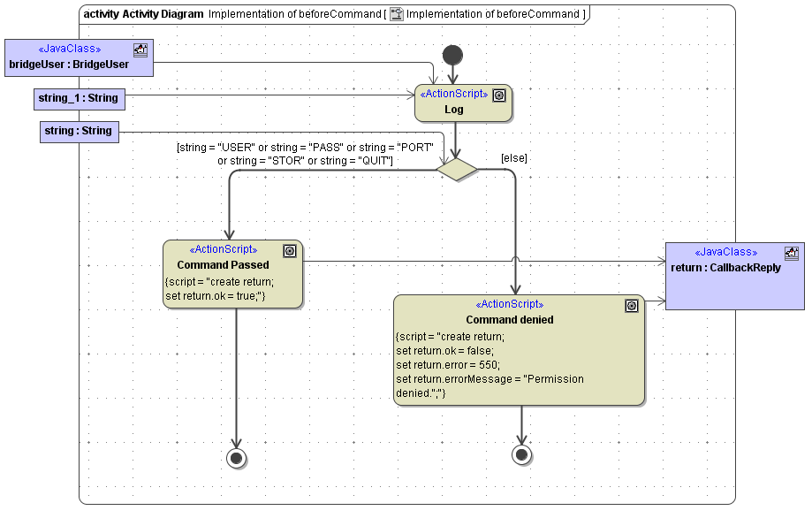The height and width of the screenshot is (518, 812).
Task: Click the [else] guard label
Action: pyautogui.click(x=513, y=157)
